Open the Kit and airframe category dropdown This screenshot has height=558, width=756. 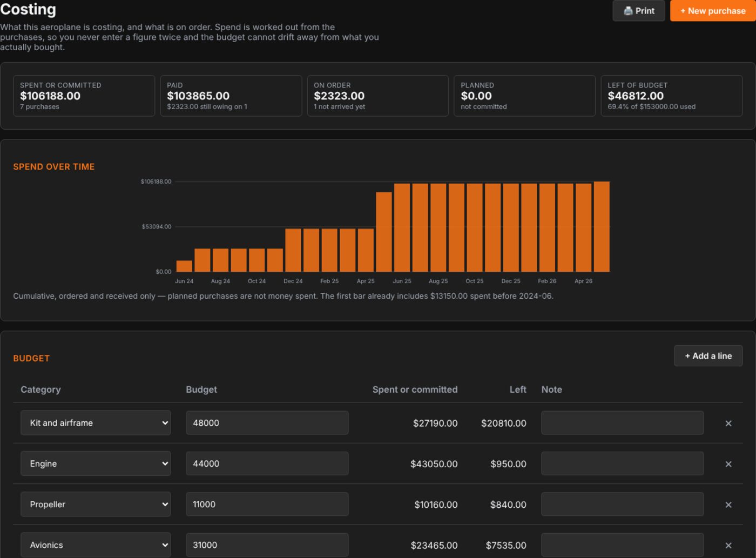tap(96, 423)
